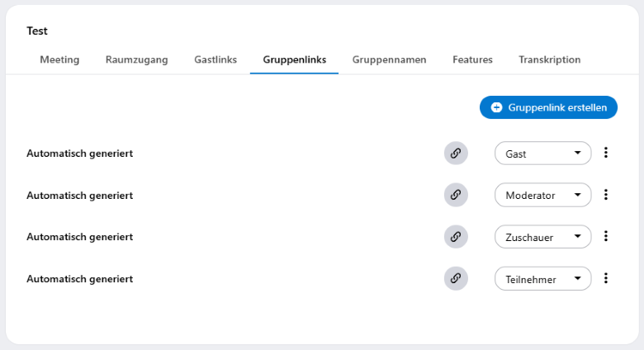Select the active Gruppenlinks tab
Viewport: 644px width, 350px height.
294,59
